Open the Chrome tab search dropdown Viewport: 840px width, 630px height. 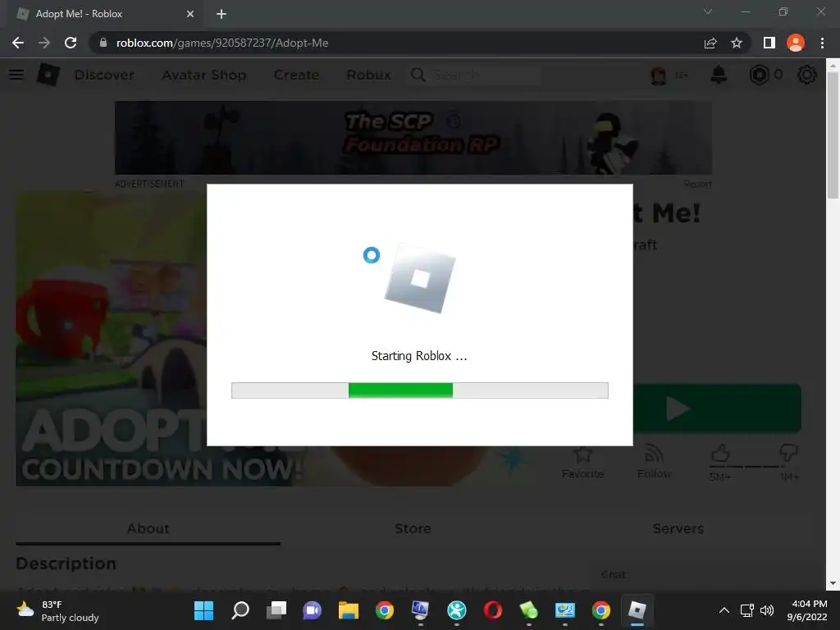point(708,11)
